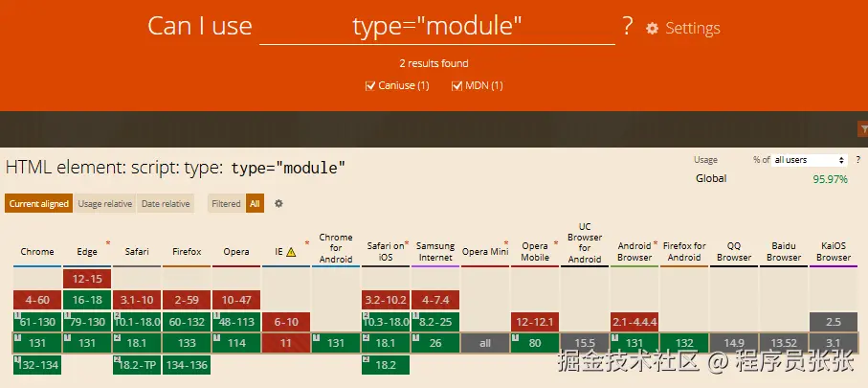Click the Settings link in header
868x388 pixels.
[693, 29]
